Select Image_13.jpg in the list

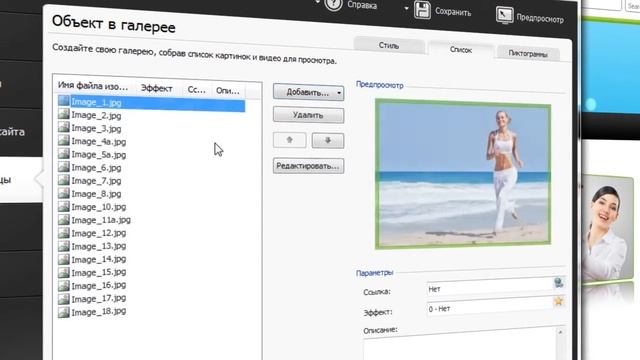tap(99, 246)
